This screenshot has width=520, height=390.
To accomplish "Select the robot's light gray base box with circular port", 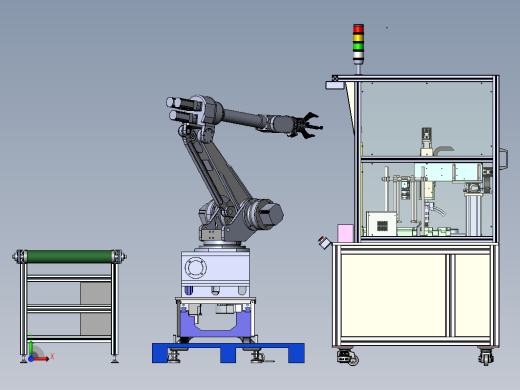I will (215, 273).
